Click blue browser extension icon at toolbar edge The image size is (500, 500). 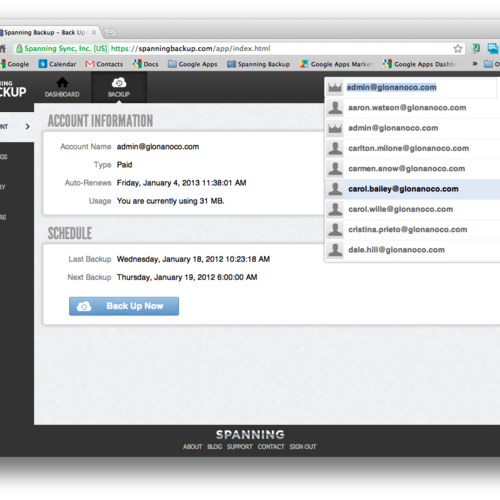tap(493, 49)
